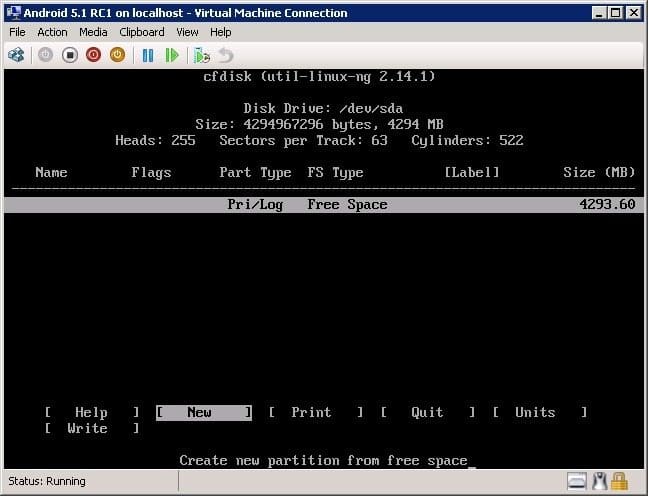This screenshot has width=648, height=496.
Task: Click the mouse status bar icon
Action: click(599, 481)
